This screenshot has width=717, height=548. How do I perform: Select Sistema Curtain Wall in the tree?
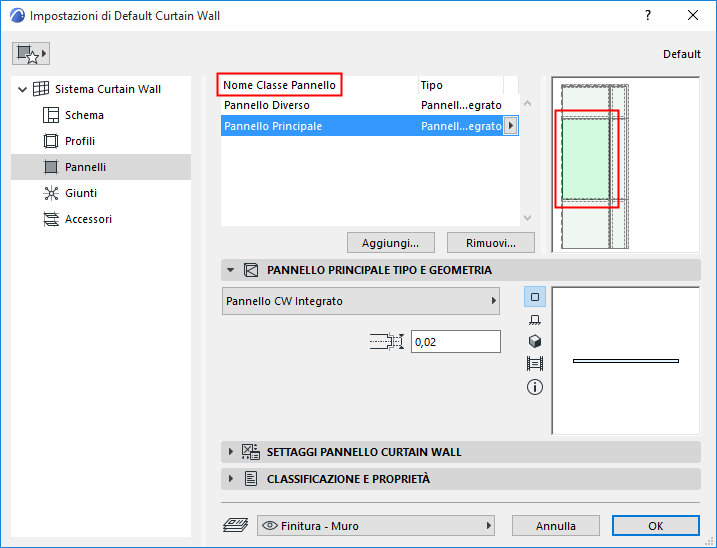108,89
